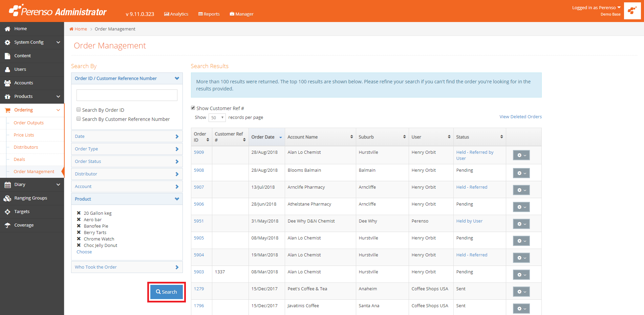Click the Perenso logo icon top right

coord(632,11)
